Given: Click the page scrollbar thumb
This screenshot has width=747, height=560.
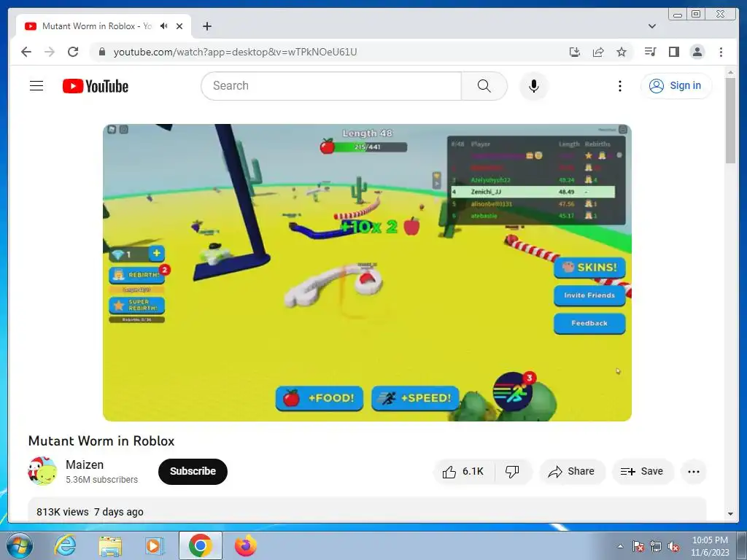Looking at the screenshot, I should (x=729, y=120).
